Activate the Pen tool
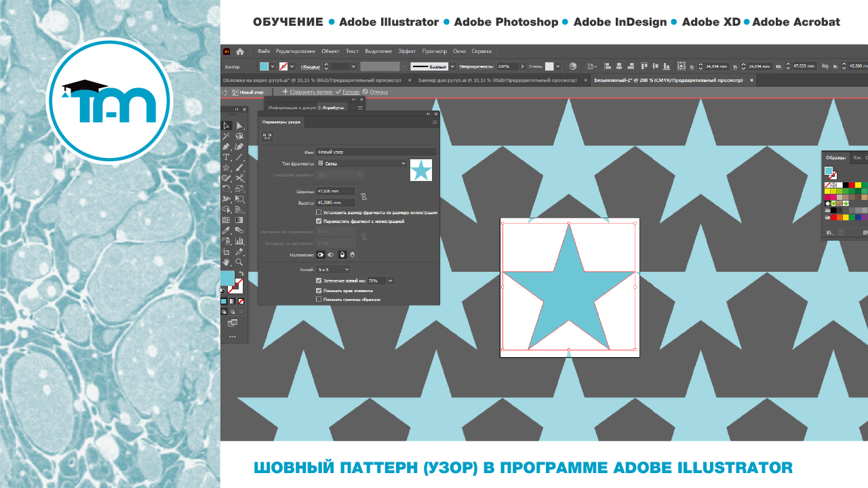The height and width of the screenshot is (488, 868). coord(226,146)
